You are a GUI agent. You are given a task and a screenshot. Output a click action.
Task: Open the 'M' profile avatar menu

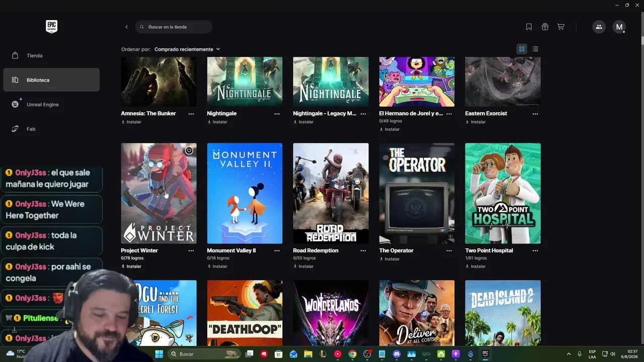619,27
